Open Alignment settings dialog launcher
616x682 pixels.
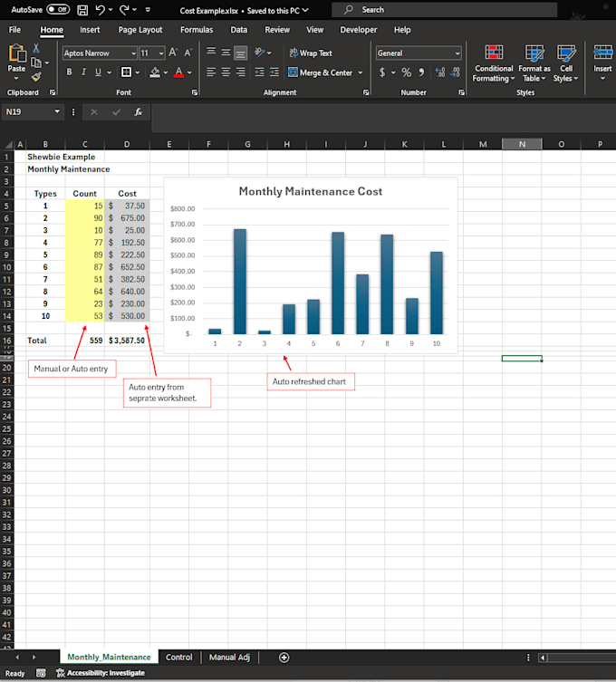point(366,92)
